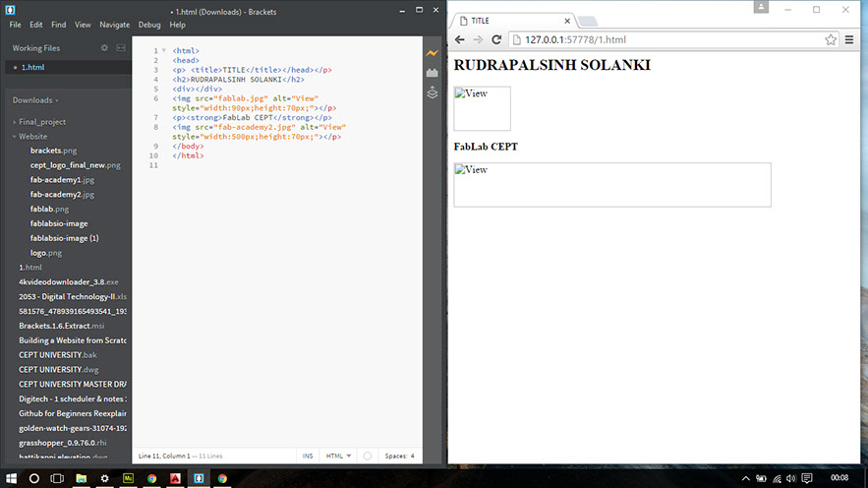Click the RUDRAPALSINH SOLANKI heading in browser
The height and width of the screenshot is (488, 868).
(551, 65)
